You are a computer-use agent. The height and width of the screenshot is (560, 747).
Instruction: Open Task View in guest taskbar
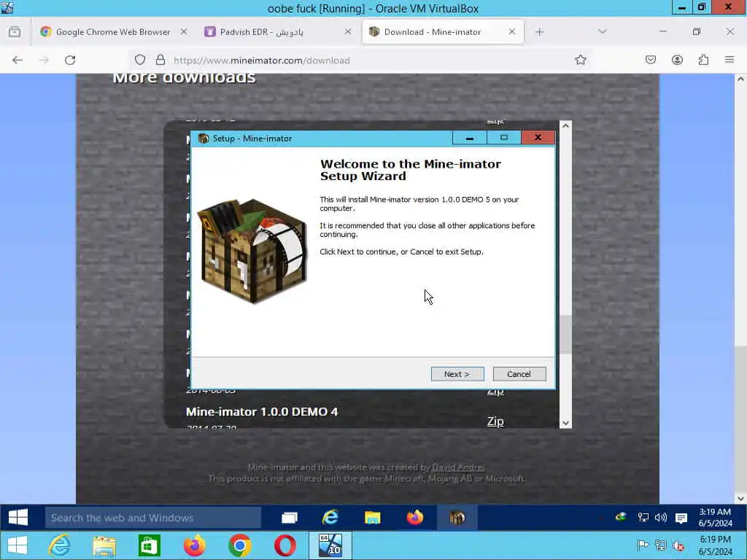289,518
